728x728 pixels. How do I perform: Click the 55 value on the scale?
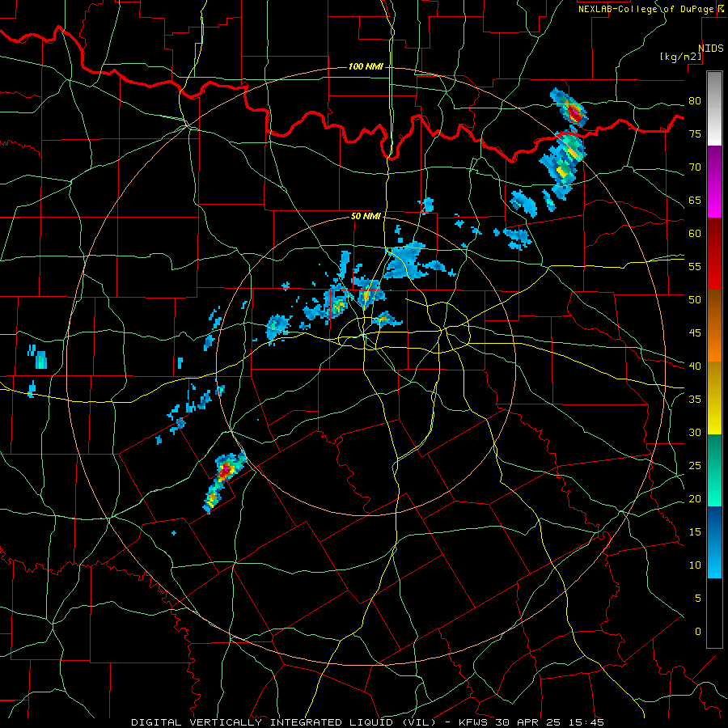click(695, 266)
